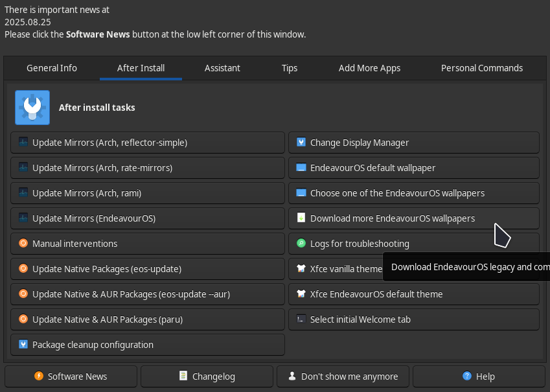Click Select initial Welcome tab button
Viewport: 550px width, 392px height.
(x=413, y=319)
